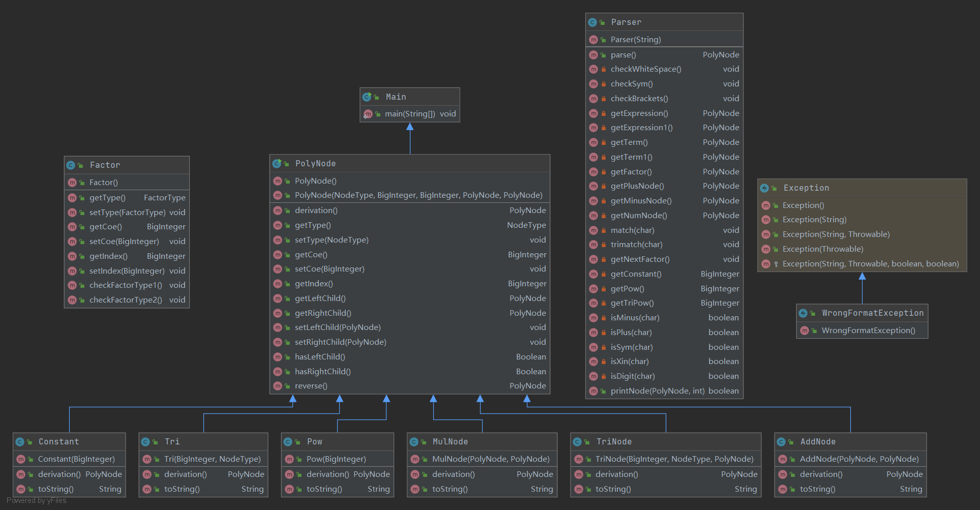This screenshot has width=980, height=510.
Task: Click the method icon beside Factor() constructor
Action: tap(72, 183)
